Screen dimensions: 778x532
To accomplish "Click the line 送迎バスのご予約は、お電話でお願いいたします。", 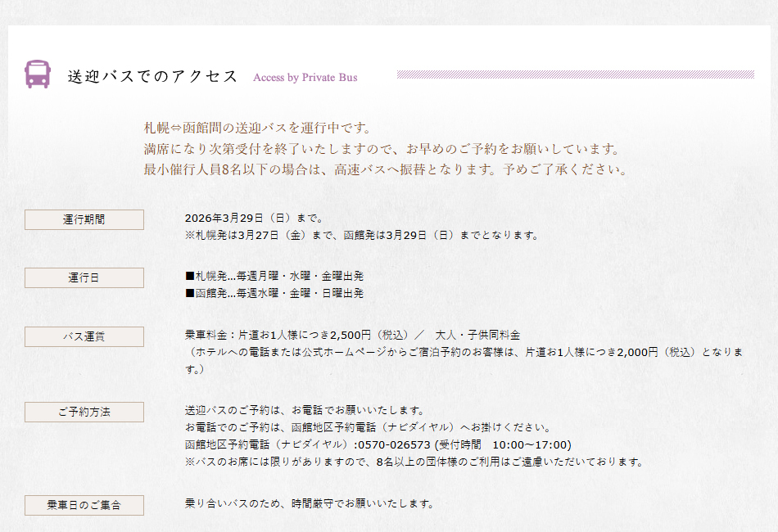I will [305, 411].
